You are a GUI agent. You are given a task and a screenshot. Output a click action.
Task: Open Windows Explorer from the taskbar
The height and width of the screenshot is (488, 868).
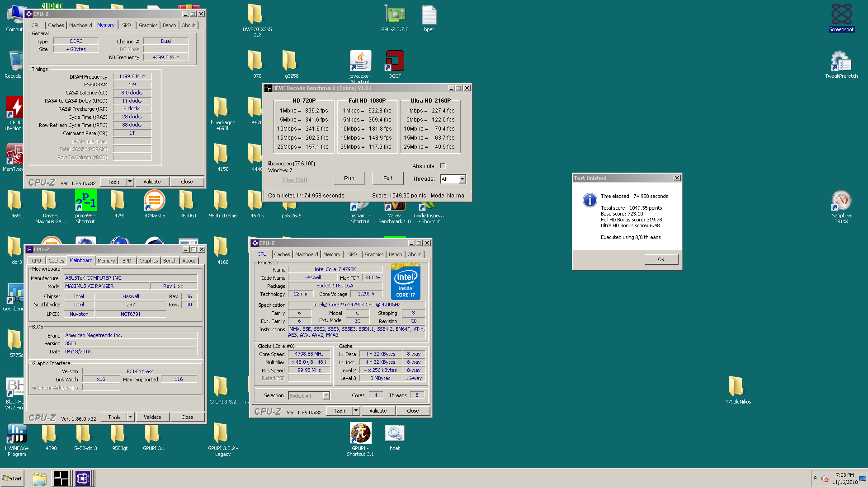(x=39, y=478)
